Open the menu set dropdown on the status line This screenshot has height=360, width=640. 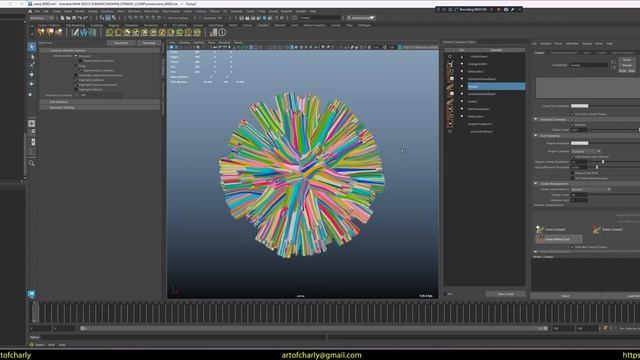[42, 18]
